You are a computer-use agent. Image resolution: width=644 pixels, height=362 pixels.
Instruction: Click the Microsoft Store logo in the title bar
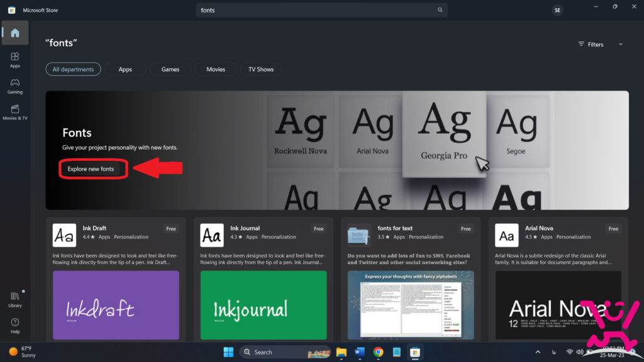tap(11, 10)
